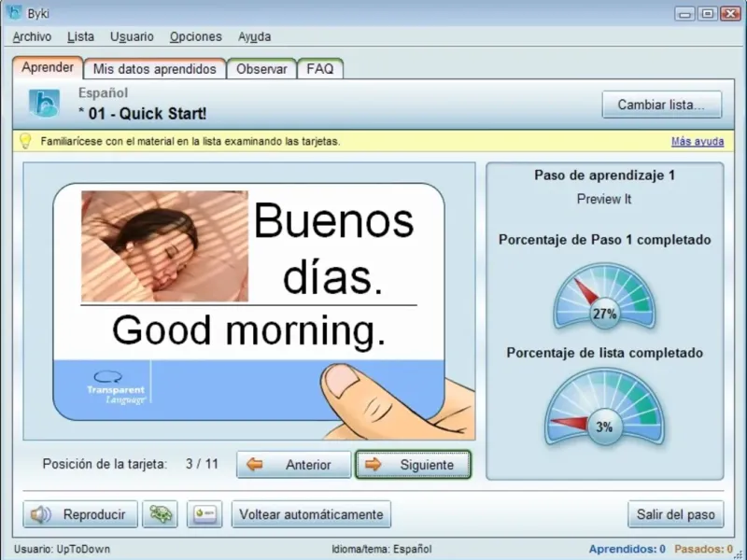Click the Reproducir speaker button
Image resolution: width=747 pixels, height=560 pixels.
(80, 514)
